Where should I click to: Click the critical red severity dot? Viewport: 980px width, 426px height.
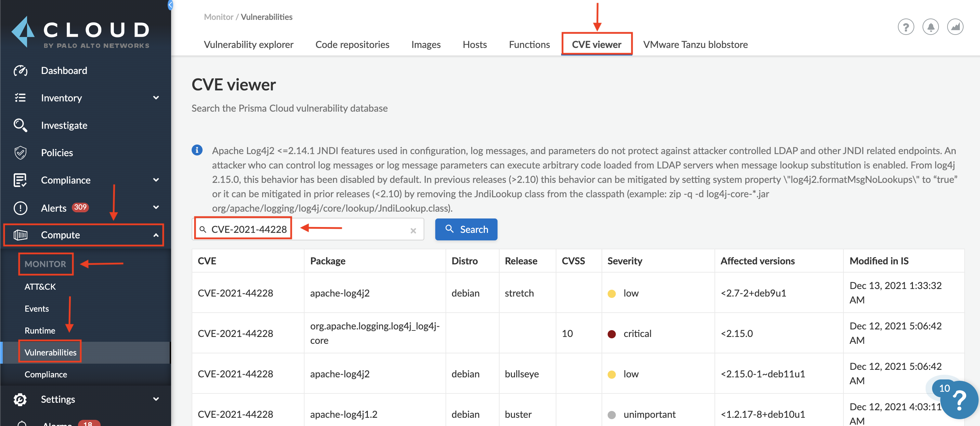612,334
